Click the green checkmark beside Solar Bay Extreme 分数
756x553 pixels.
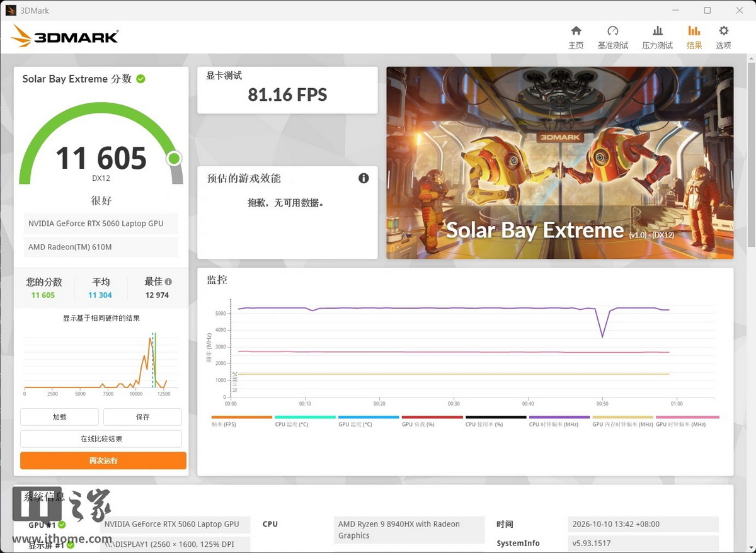(x=141, y=79)
